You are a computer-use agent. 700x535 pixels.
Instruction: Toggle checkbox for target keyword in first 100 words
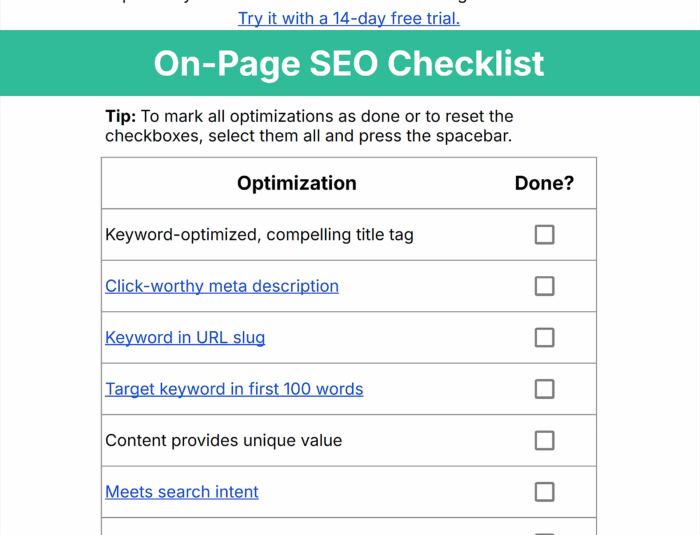(544, 389)
